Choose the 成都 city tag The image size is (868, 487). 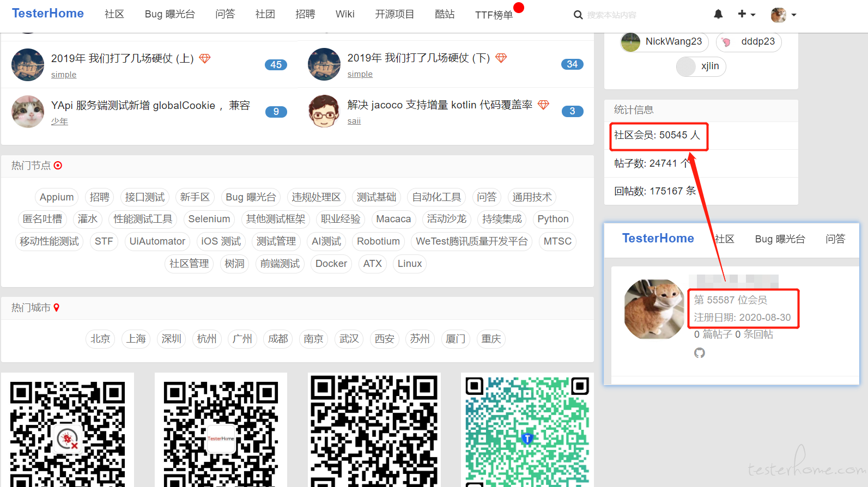tap(278, 339)
